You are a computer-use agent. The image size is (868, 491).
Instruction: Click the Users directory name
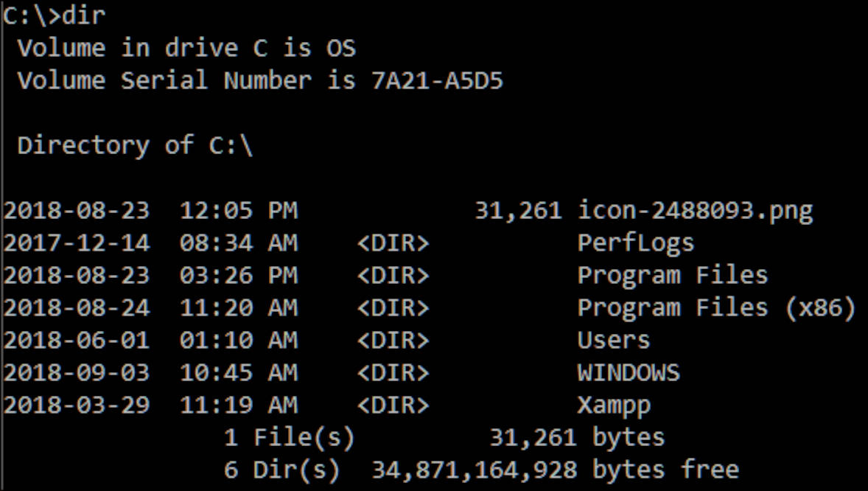coord(614,340)
